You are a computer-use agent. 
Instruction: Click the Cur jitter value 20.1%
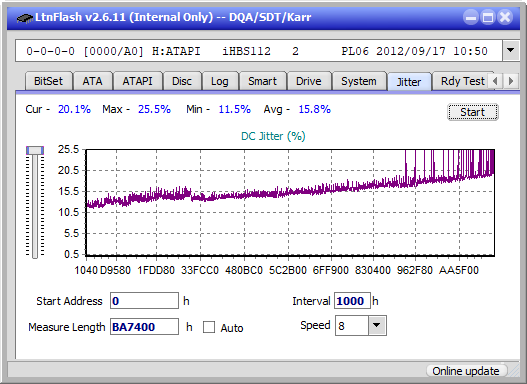click(x=74, y=109)
